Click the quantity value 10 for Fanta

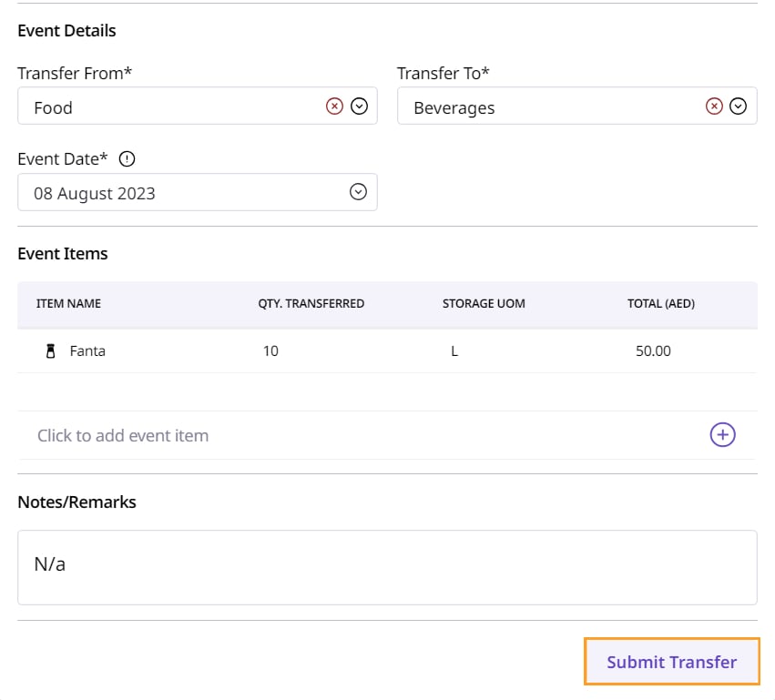[270, 350]
